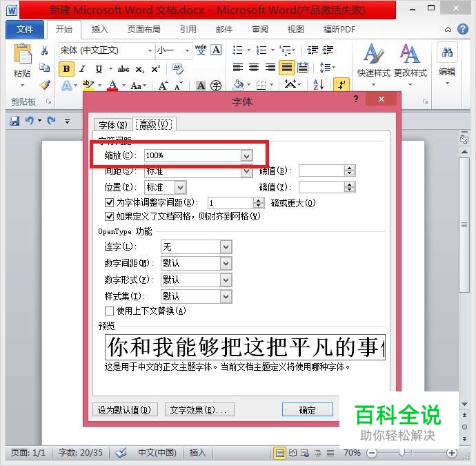Open the font name dropdown
The image size is (476, 466).
[150, 50]
